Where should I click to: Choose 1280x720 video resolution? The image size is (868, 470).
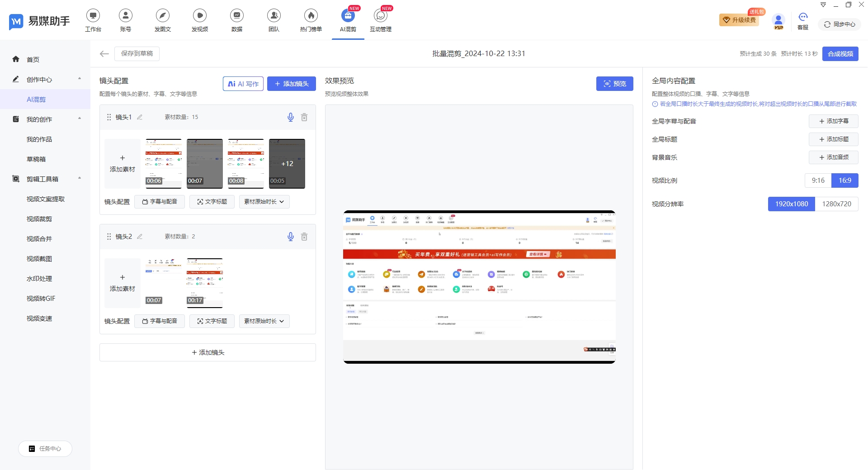[x=836, y=204]
